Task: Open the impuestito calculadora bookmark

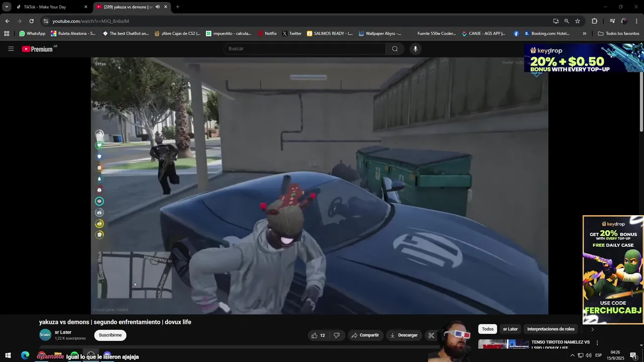Action: pyautogui.click(x=228, y=34)
